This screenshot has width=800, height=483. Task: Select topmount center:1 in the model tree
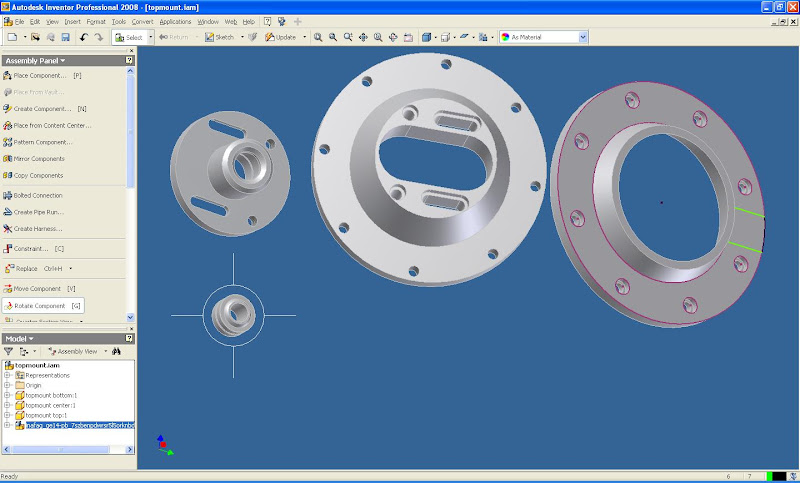tap(50, 405)
